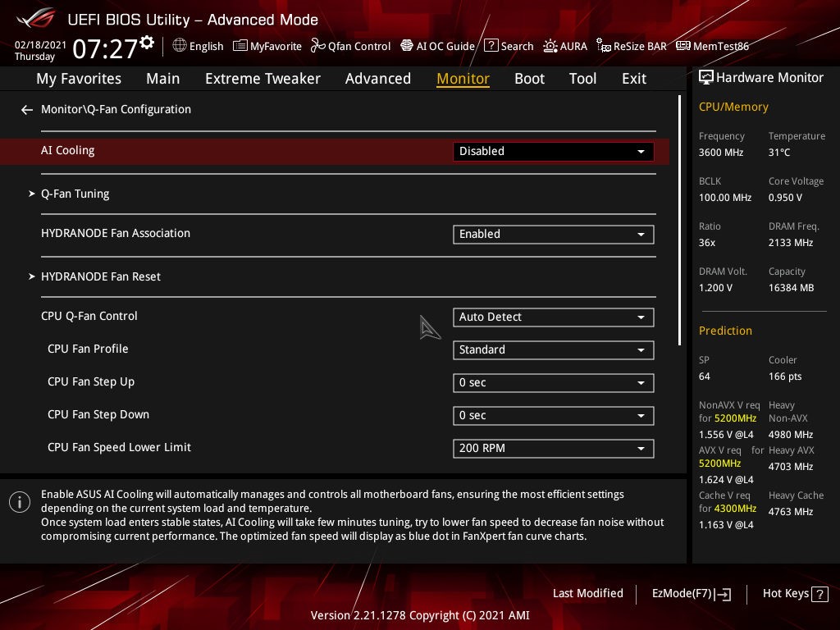This screenshot has width=840, height=630.
Task: Click the Hardware Monitor screen icon
Action: pyautogui.click(x=706, y=78)
